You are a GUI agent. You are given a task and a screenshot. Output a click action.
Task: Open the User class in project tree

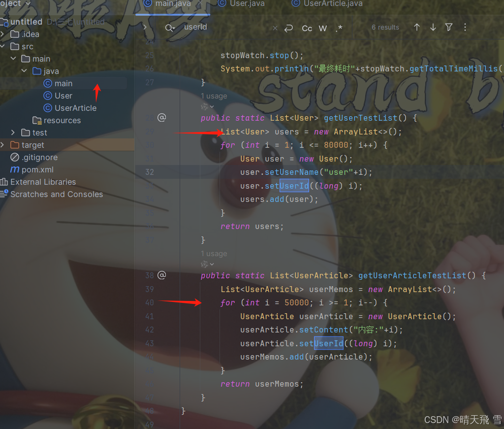coord(63,96)
